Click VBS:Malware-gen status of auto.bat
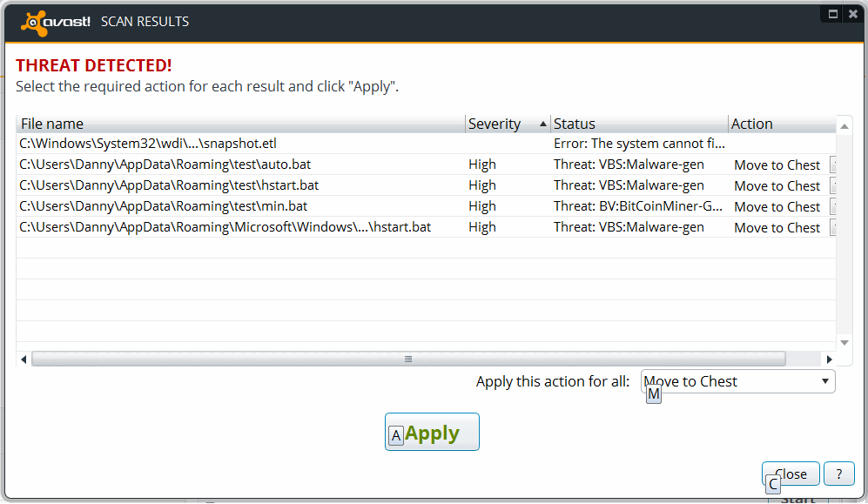 pos(629,165)
